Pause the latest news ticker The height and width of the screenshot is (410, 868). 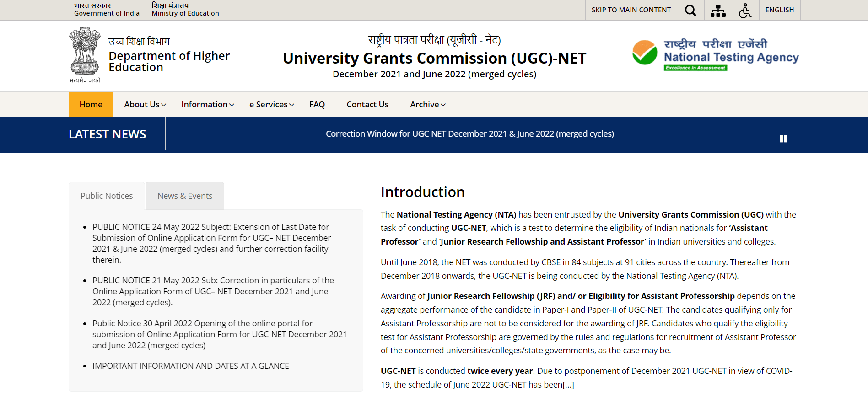point(783,138)
